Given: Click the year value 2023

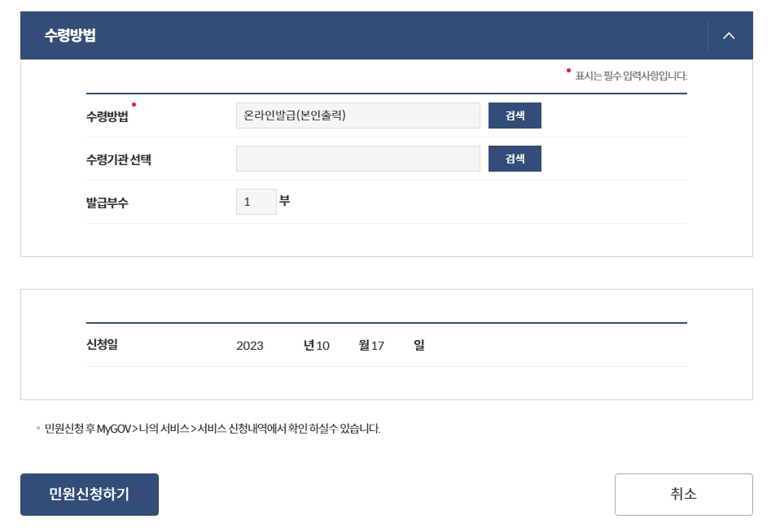Looking at the screenshot, I should click(x=250, y=346).
